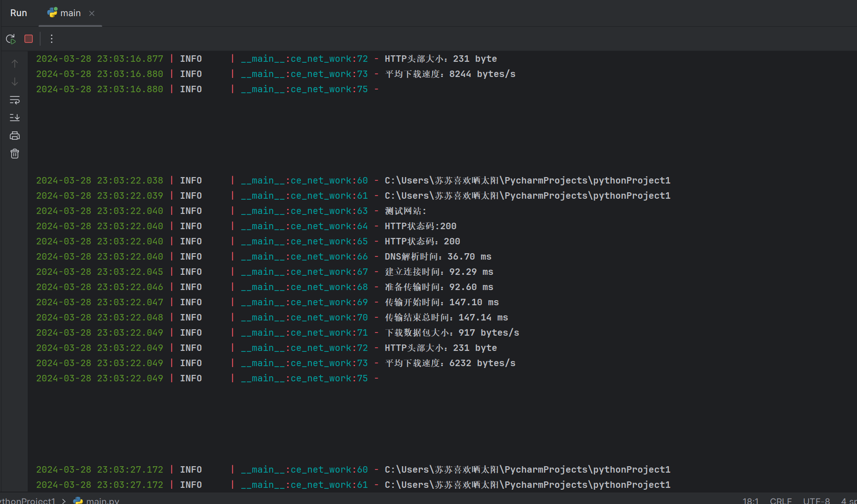Click log line with DNS解析时间: 36.70 ms
The image size is (857, 504).
click(264, 256)
